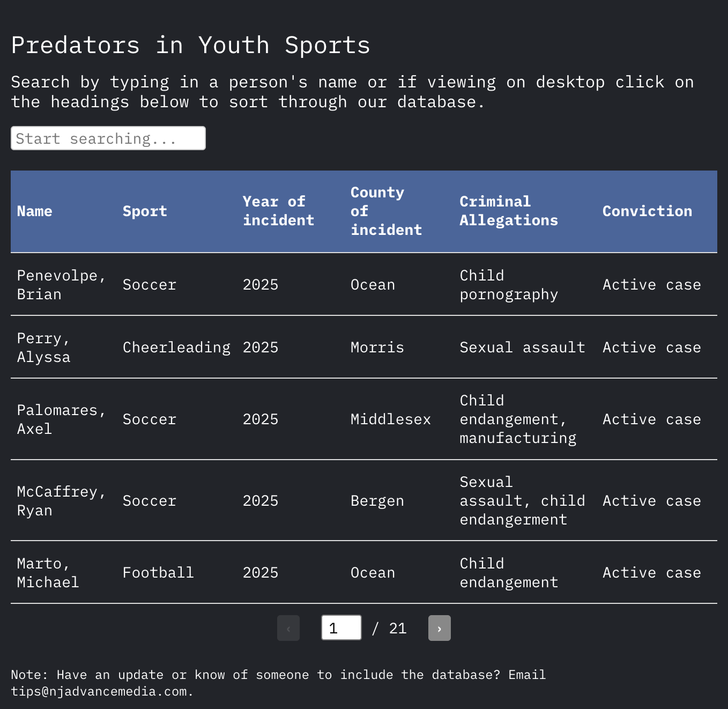Click the Cheerleading sport cell
Screen dimensions: 728x709
click(176, 348)
